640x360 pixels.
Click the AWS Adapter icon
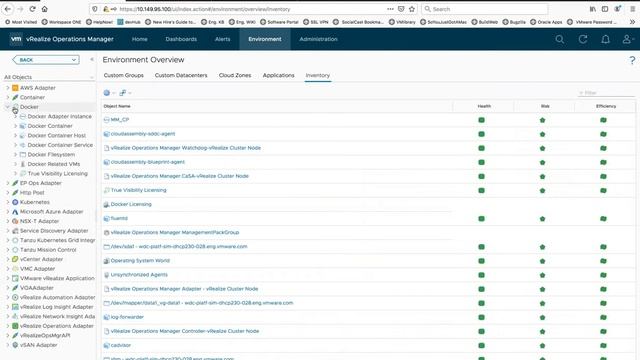[x=15, y=88]
